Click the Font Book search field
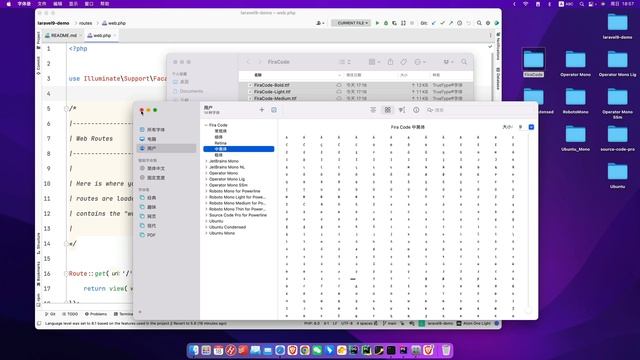 439,110
